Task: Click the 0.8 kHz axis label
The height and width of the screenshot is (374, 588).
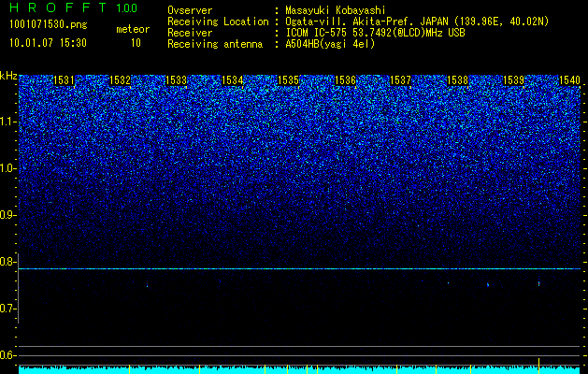Action: coord(8,262)
